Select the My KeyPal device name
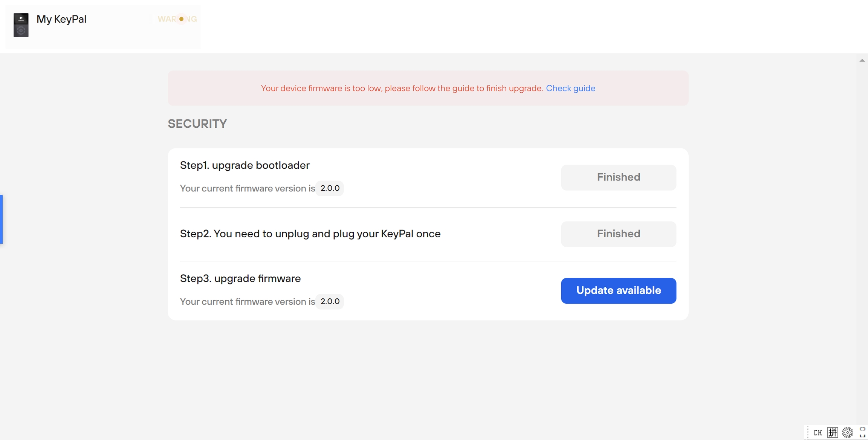This screenshot has width=868, height=440. 61,19
